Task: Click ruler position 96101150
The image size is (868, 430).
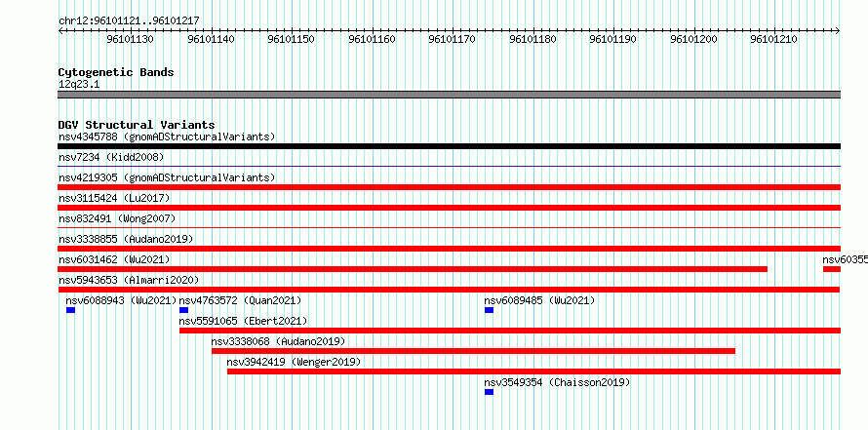Action: tap(292, 39)
